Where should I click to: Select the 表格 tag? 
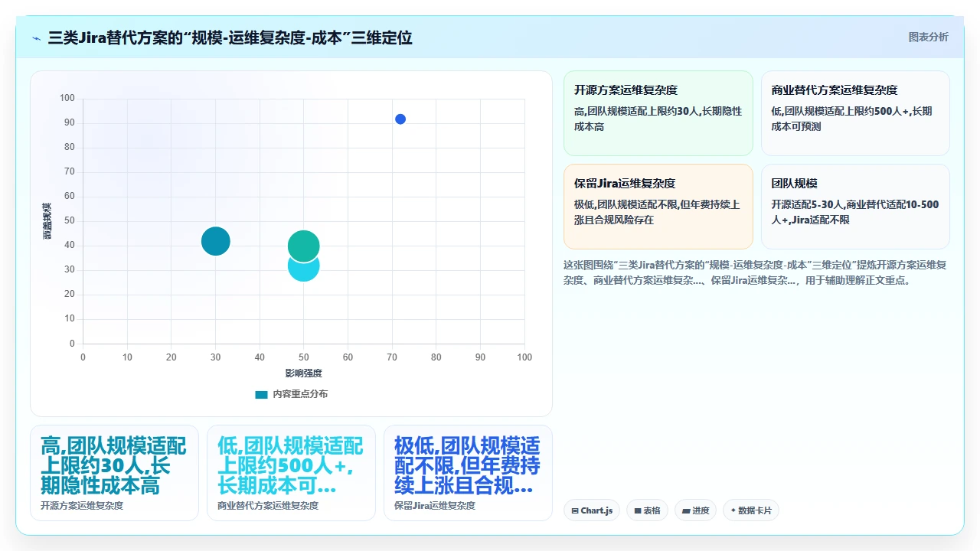click(x=647, y=510)
